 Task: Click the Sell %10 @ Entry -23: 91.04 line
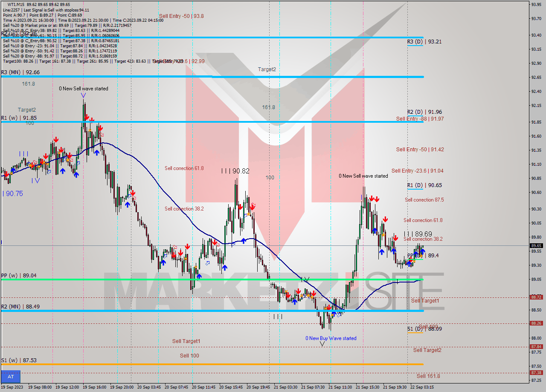click(60, 46)
